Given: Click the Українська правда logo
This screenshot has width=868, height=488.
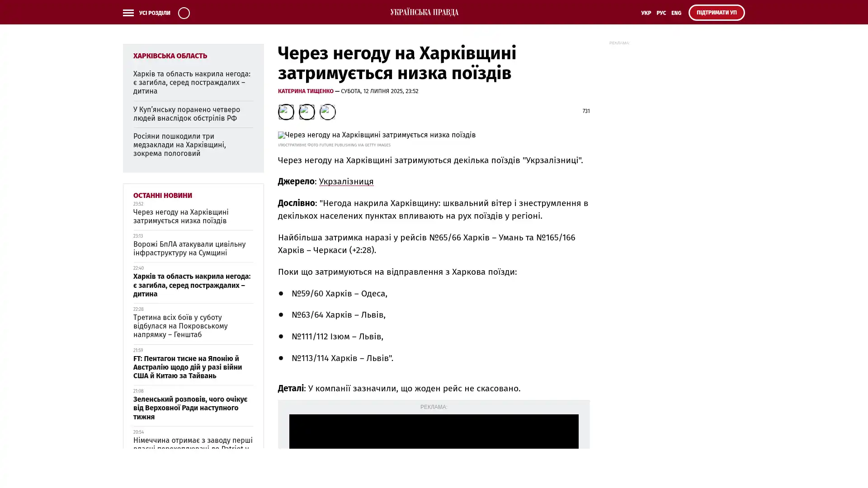Looking at the screenshot, I should click(x=424, y=12).
